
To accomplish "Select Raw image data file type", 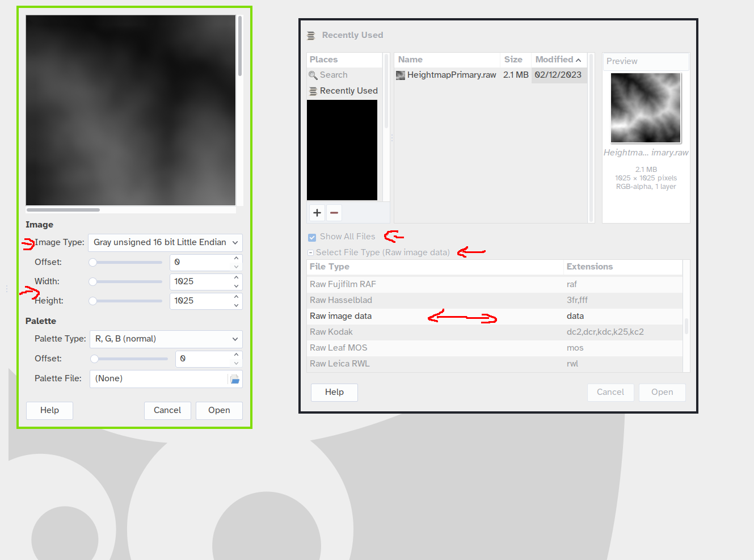I will (340, 316).
